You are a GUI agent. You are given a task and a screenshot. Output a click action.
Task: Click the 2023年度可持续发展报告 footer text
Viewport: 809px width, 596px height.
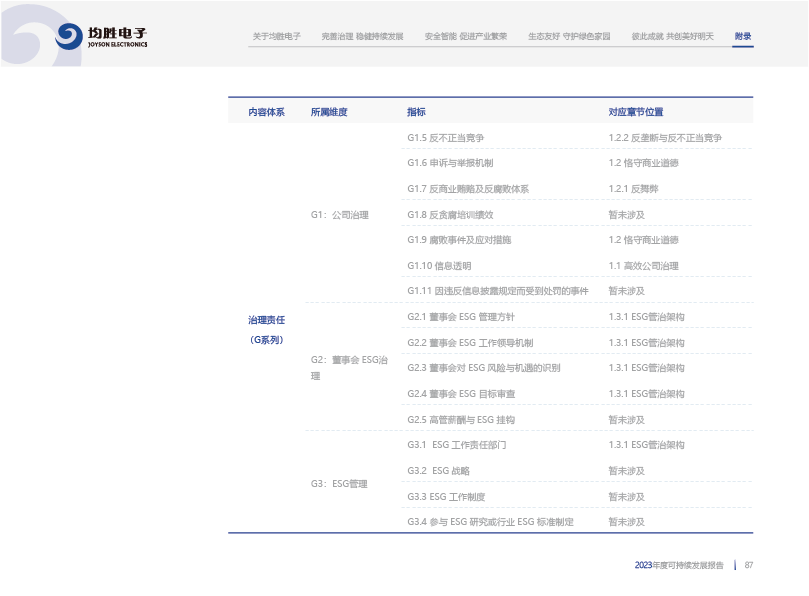[679, 565]
